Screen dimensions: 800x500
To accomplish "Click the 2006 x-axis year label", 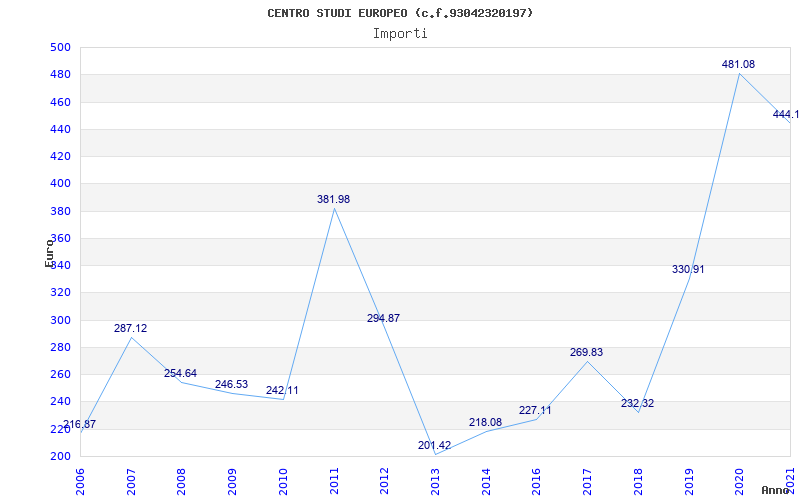I will point(80,481).
